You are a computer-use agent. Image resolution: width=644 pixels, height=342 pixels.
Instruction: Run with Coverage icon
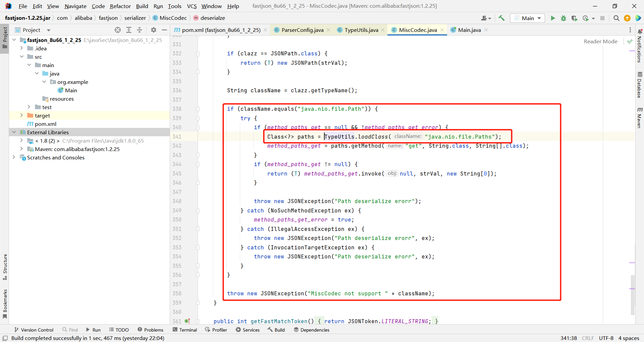click(574, 18)
